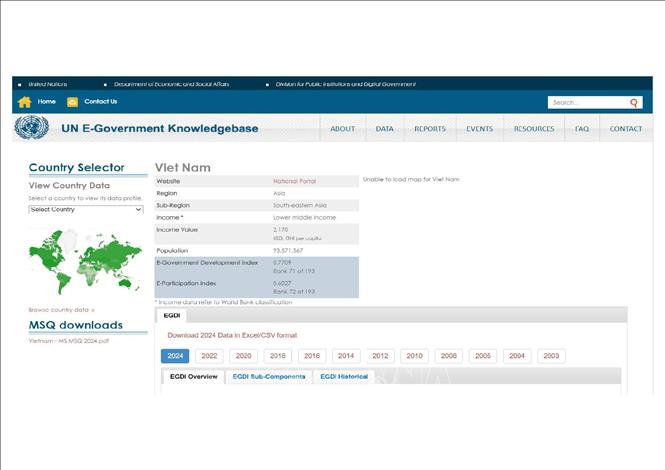This screenshot has height=470, width=665.
Task: Click the green world map thumbnail
Action: pyautogui.click(x=85, y=262)
